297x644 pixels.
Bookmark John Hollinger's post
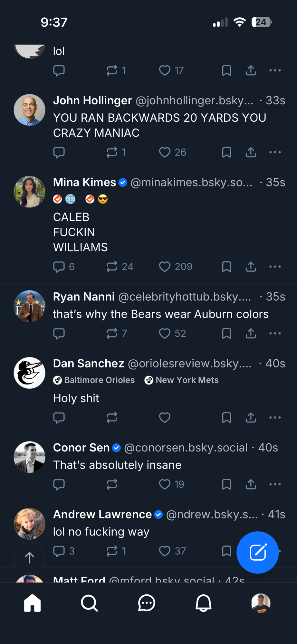[x=226, y=152]
